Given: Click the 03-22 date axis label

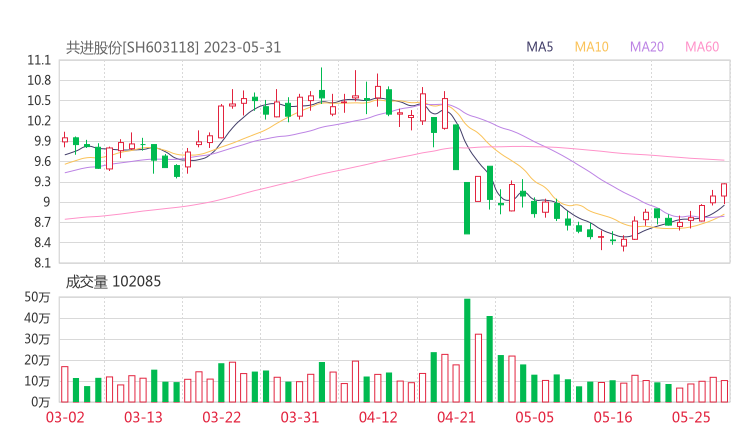Looking at the screenshot, I should [x=221, y=417].
